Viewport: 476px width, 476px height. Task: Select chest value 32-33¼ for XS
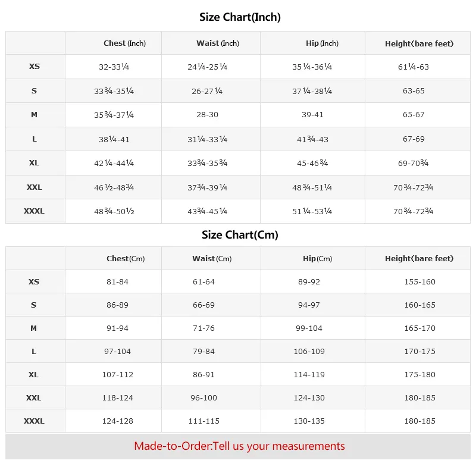pos(114,67)
